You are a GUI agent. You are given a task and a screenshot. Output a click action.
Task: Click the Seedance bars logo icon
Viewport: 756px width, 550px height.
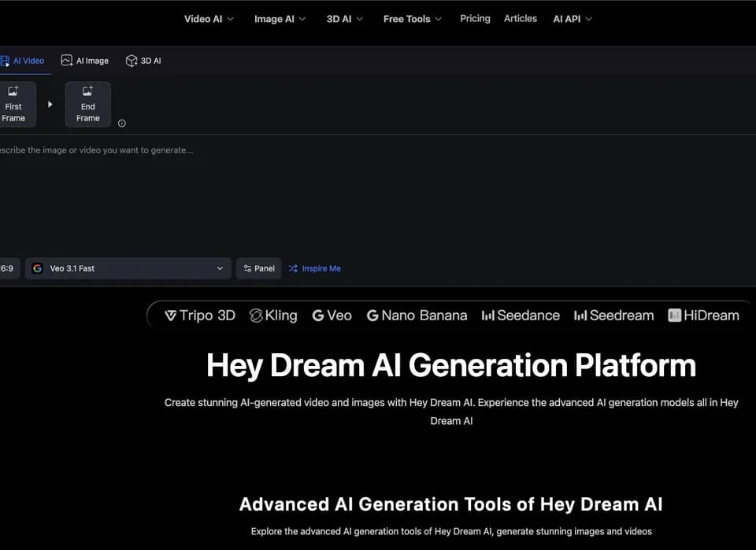coord(488,316)
